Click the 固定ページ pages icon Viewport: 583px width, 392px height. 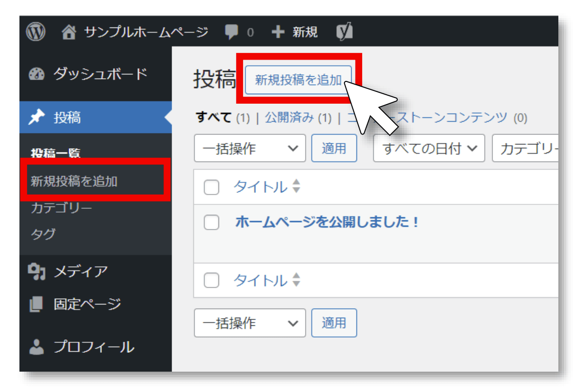click(36, 304)
